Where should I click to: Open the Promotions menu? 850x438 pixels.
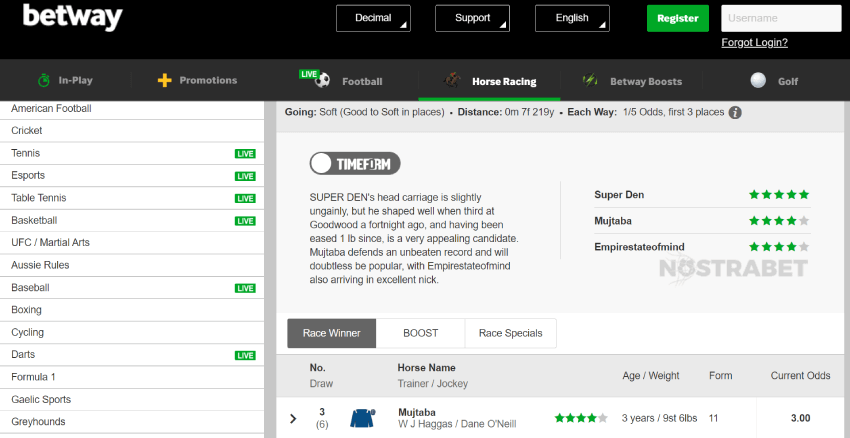click(x=197, y=80)
